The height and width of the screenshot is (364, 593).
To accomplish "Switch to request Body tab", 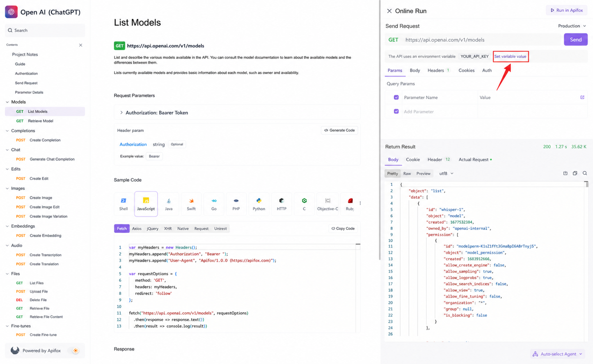I will (x=415, y=70).
